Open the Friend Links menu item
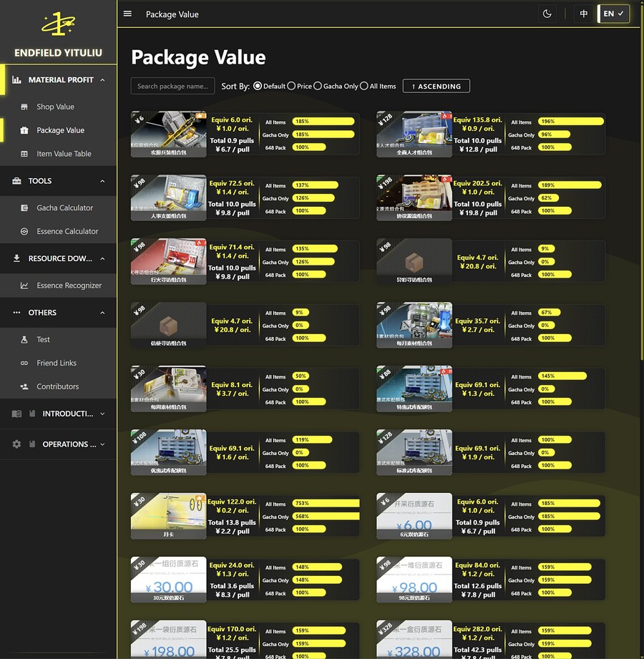 pos(57,363)
